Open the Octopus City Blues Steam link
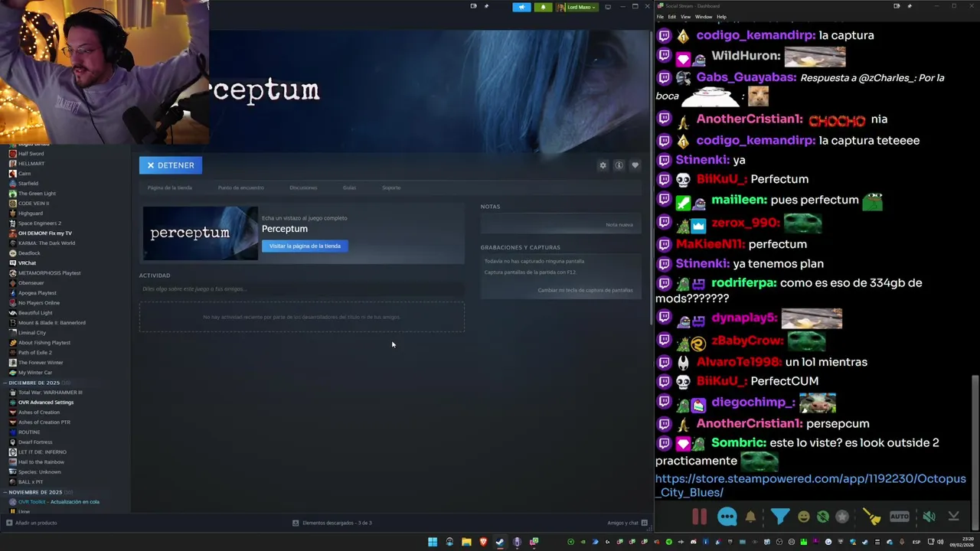This screenshot has width=980, height=551. coord(811,485)
